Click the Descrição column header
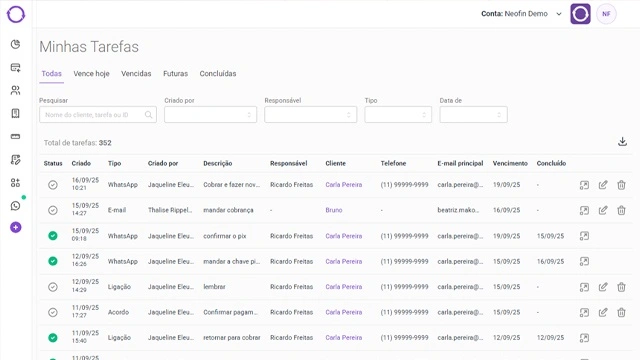 (218, 163)
